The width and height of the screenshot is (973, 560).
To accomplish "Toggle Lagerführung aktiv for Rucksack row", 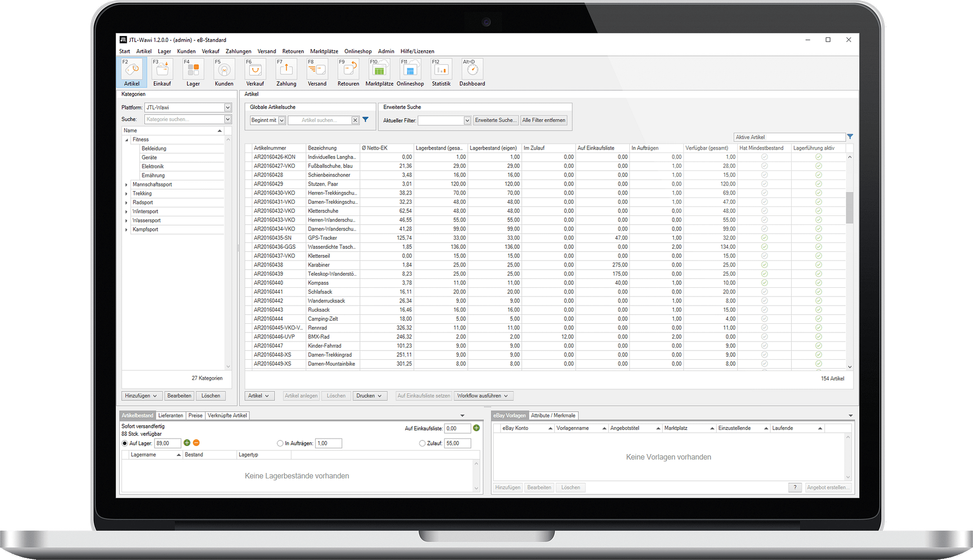I will tap(818, 310).
